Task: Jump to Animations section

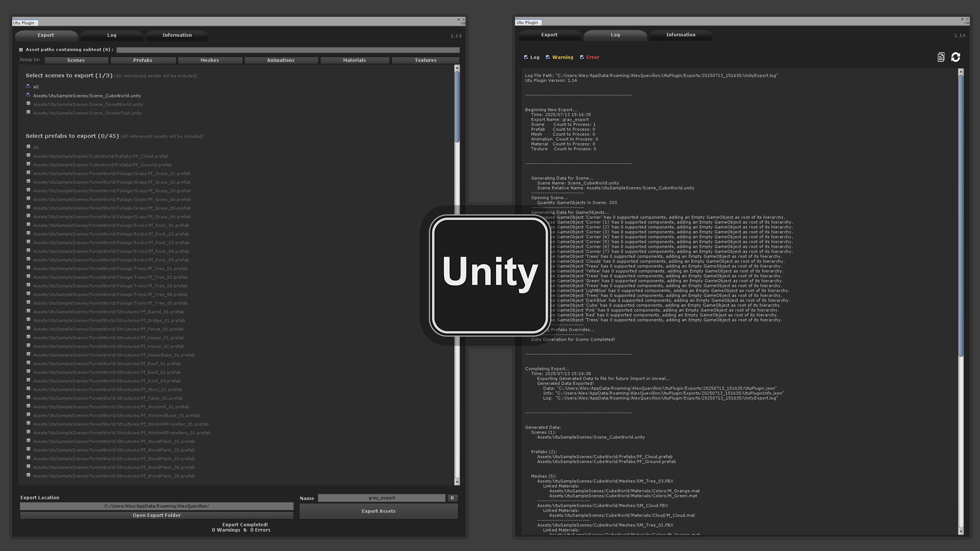Action: [x=281, y=60]
